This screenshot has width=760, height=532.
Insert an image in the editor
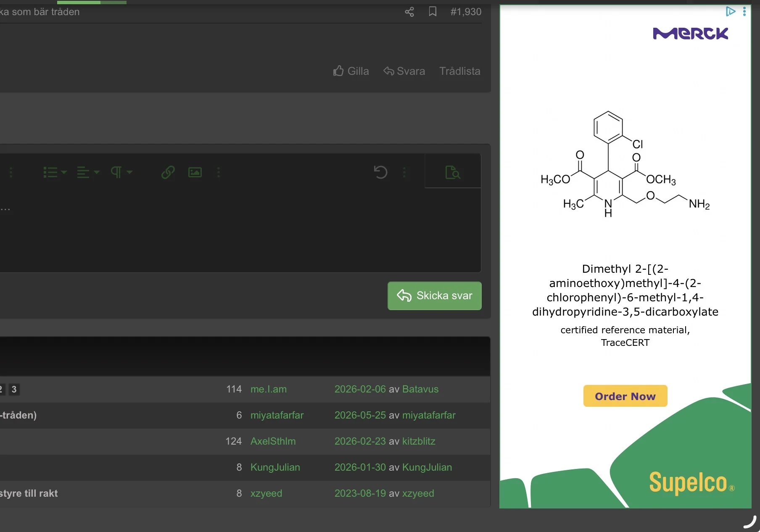pyautogui.click(x=195, y=172)
